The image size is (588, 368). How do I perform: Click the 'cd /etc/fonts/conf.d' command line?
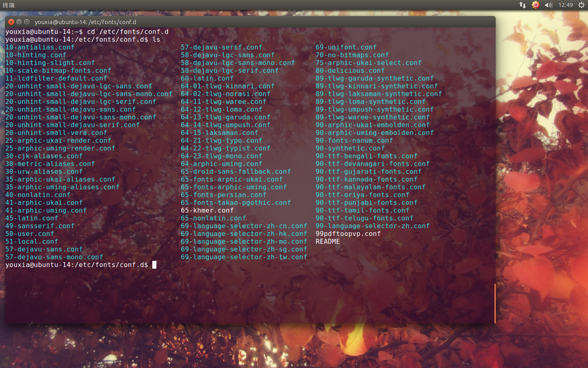(128, 32)
